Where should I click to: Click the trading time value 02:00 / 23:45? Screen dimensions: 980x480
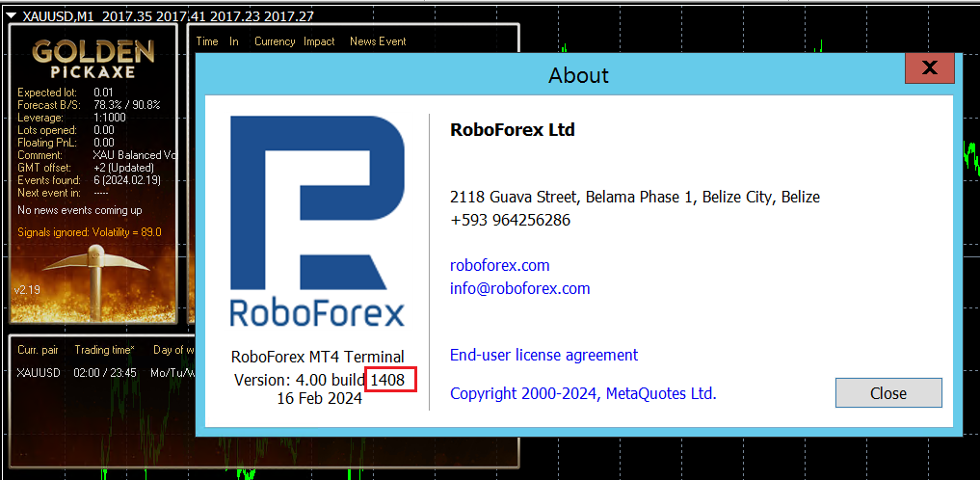104,373
